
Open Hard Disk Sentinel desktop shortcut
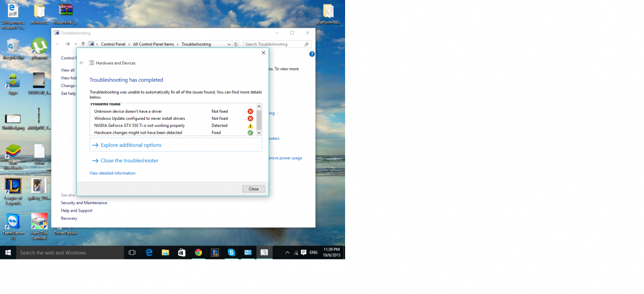click(x=39, y=226)
